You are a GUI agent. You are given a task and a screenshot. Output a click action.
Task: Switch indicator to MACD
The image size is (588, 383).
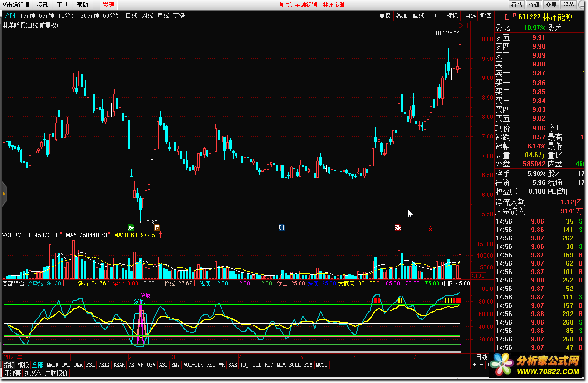[x=53, y=365]
